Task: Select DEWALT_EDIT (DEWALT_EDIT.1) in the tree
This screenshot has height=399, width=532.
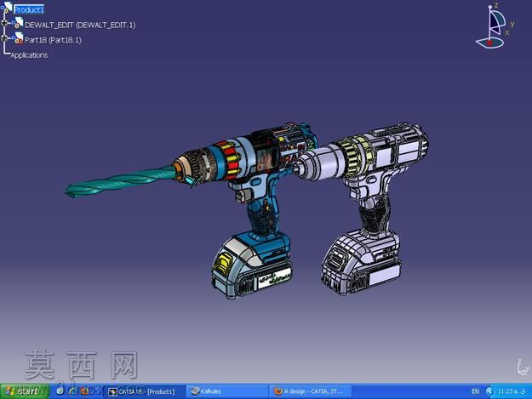Action: tap(80, 25)
